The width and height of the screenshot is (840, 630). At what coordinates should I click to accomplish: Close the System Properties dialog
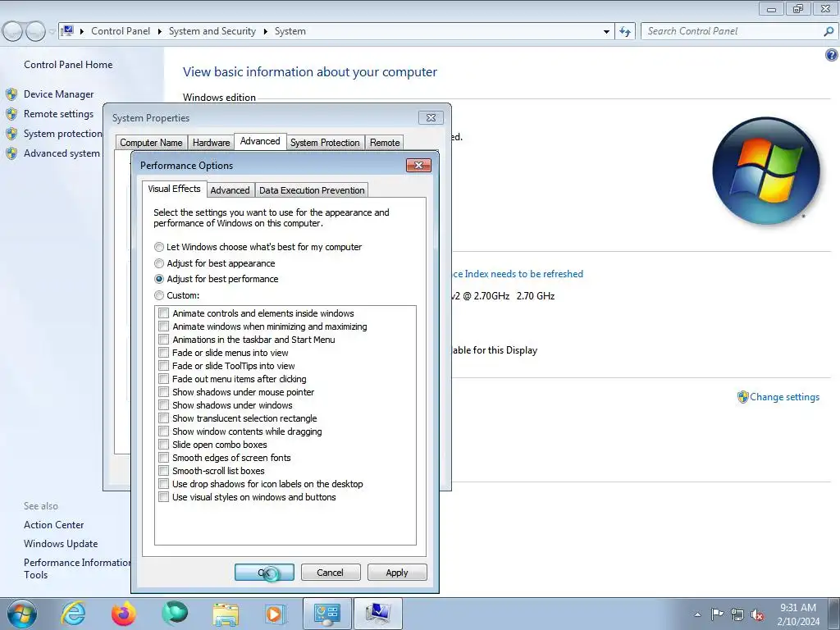pyautogui.click(x=431, y=118)
